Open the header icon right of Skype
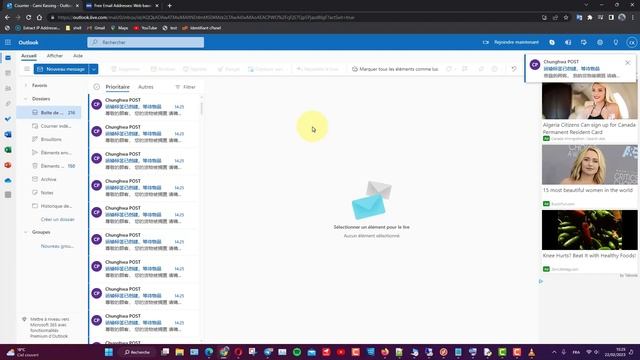Screen dimensions: 640x360 [x=568, y=42]
